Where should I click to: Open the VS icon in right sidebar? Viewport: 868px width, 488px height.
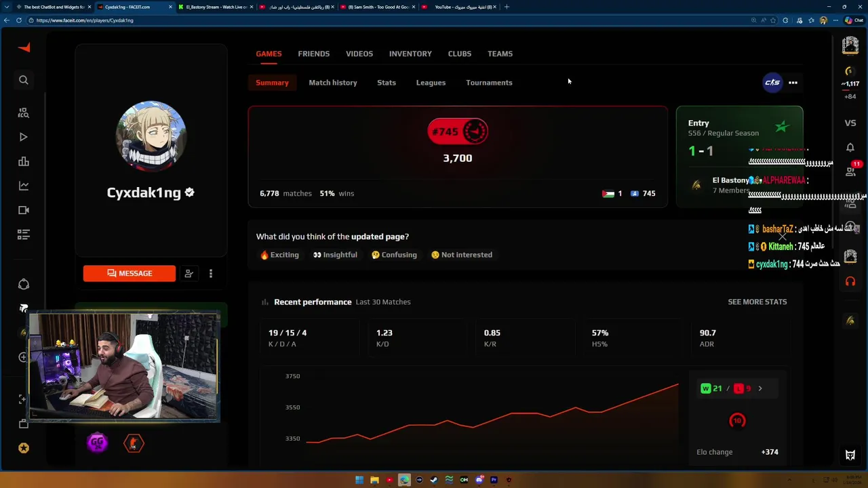click(850, 123)
